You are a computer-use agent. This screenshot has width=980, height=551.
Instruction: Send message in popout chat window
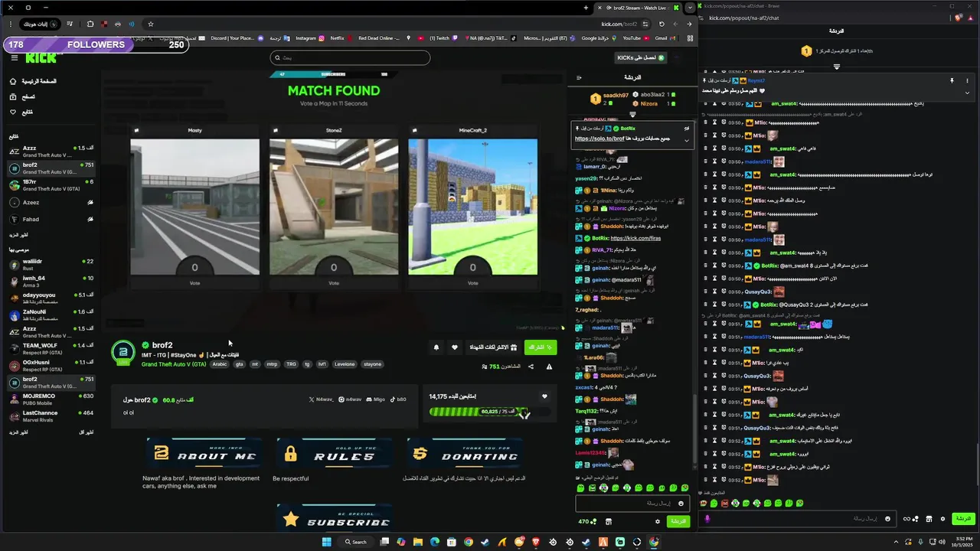pyautogui.click(x=963, y=519)
